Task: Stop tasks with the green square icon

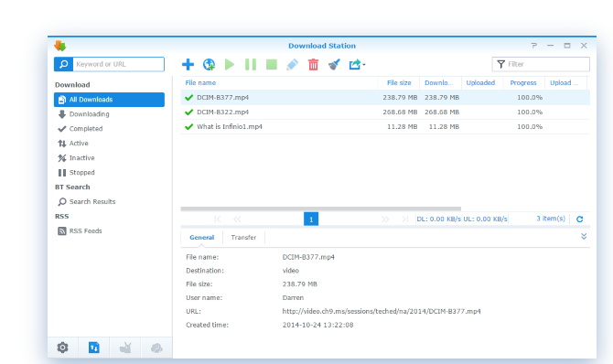Action: pyautogui.click(x=272, y=65)
